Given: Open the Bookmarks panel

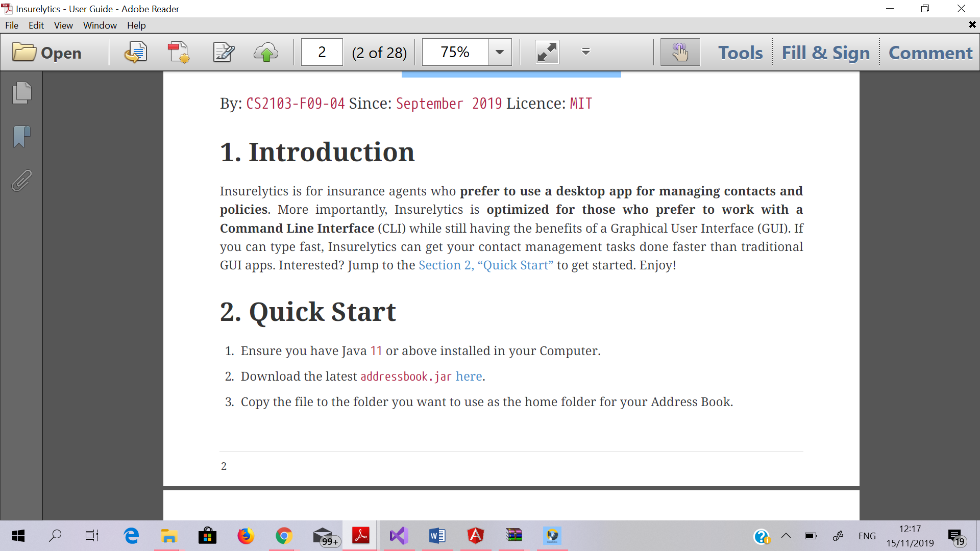Looking at the screenshot, I should pos(20,137).
